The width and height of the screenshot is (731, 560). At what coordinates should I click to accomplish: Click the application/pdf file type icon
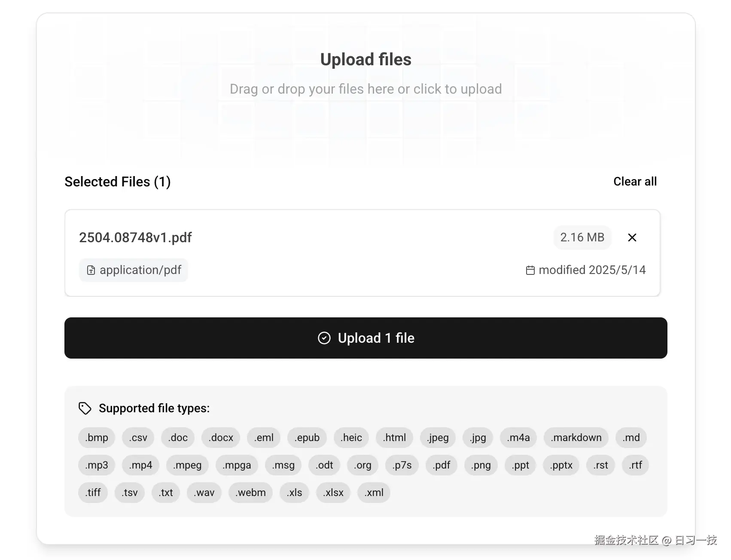(x=91, y=270)
